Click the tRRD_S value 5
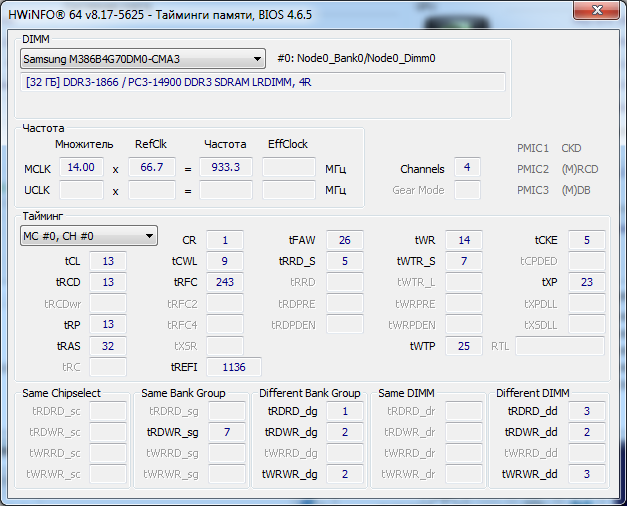 (x=345, y=261)
